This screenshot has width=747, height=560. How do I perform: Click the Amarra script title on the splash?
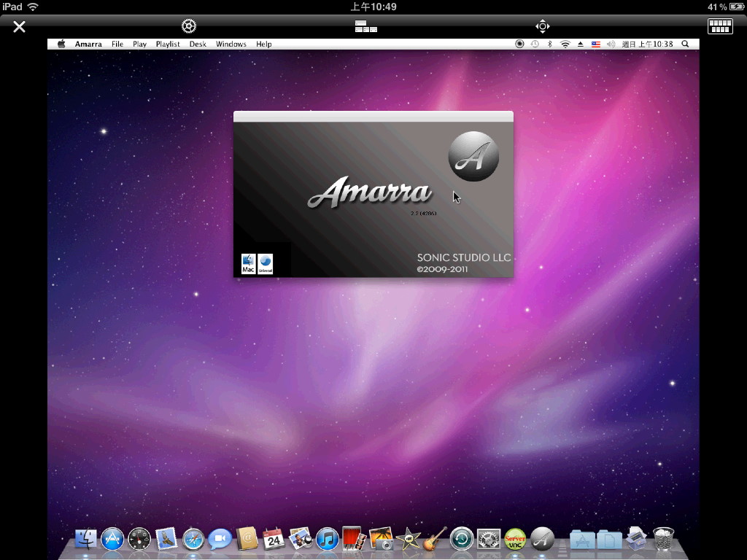click(x=370, y=192)
